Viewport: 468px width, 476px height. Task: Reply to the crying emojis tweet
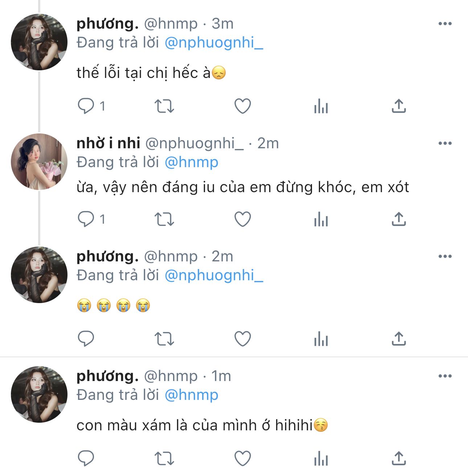point(86,339)
